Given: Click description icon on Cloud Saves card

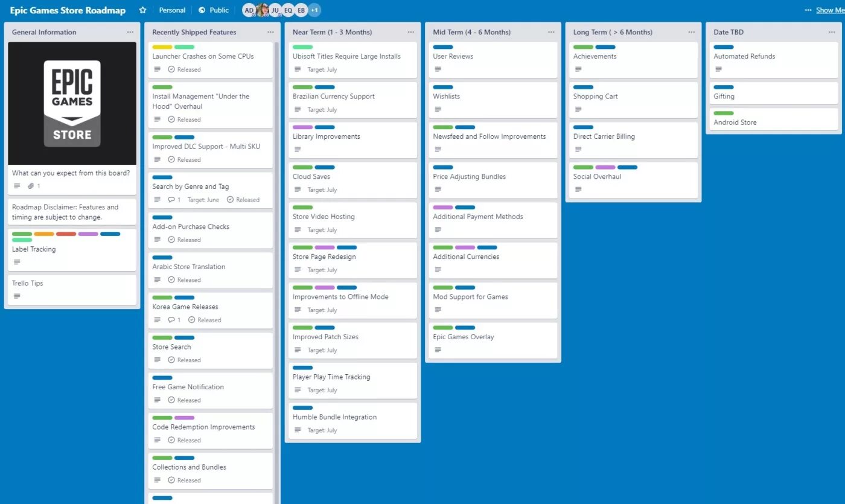Looking at the screenshot, I should coord(298,190).
